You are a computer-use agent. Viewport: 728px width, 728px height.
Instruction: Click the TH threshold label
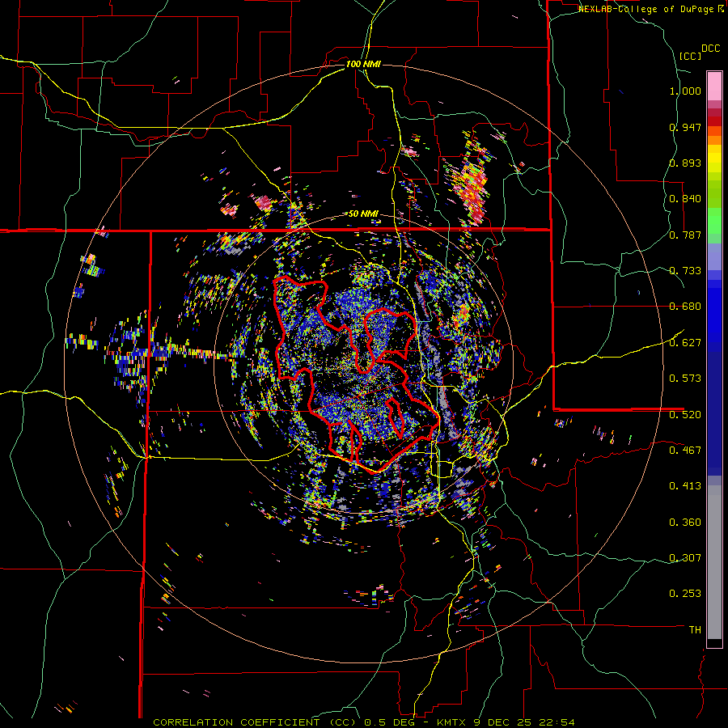[695, 629]
